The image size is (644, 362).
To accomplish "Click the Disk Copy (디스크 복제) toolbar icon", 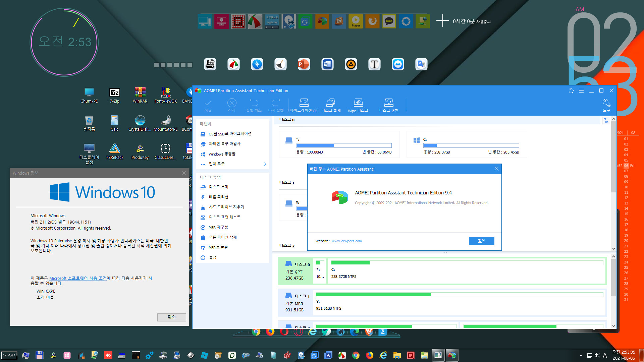I will coord(331,105).
